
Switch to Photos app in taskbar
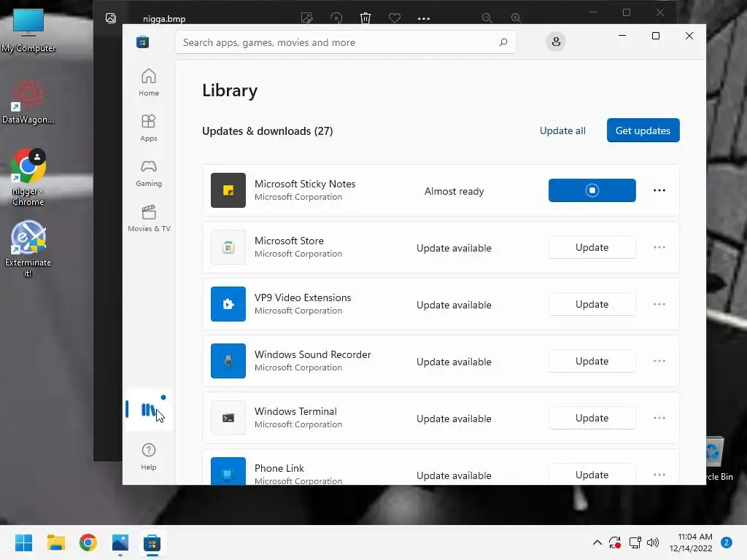120,542
